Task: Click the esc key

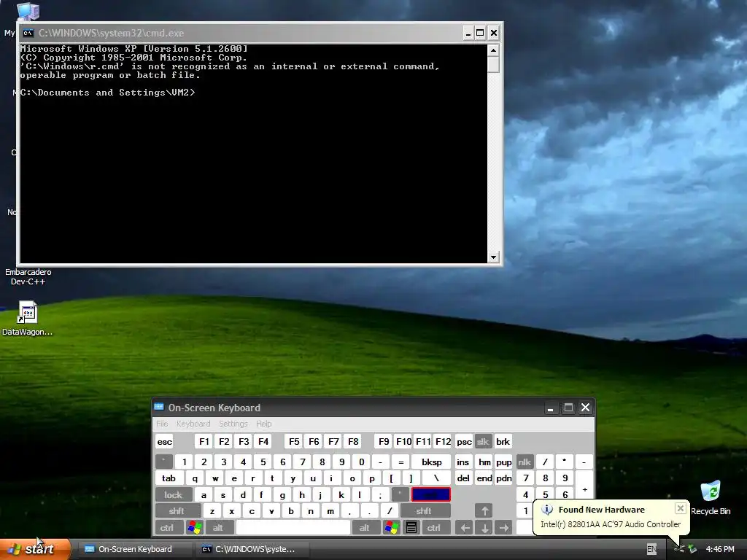Action: [165, 441]
